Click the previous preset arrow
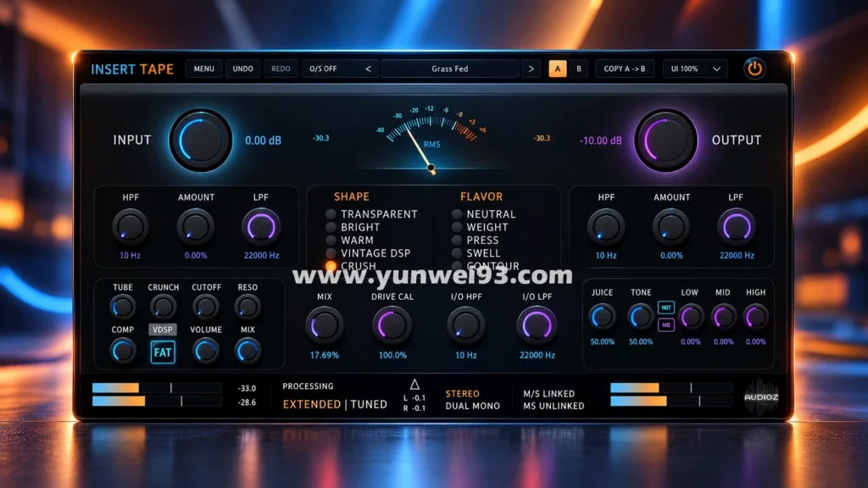 (x=368, y=69)
